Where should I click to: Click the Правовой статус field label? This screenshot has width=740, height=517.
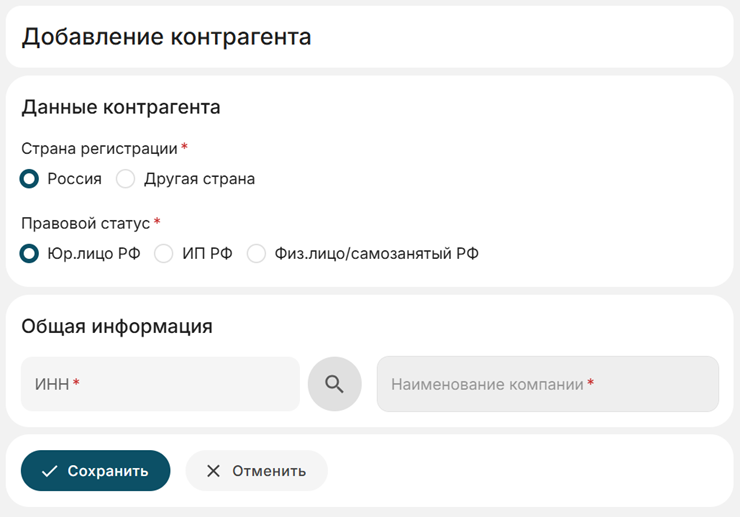[85, 223]
